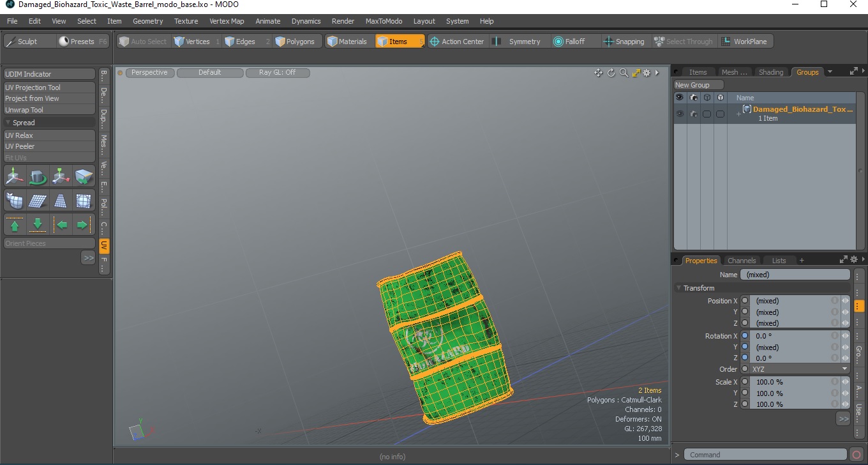Open the Vertex Map menu
This screenshot has width=868, height=465.
pos(227,21)
